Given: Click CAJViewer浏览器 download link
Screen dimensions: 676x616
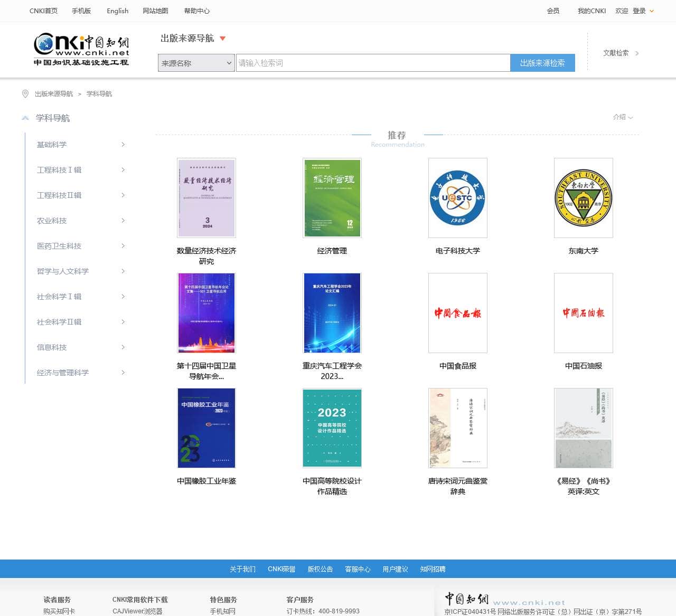Looking at the screenshot, I should pos(137,611).
